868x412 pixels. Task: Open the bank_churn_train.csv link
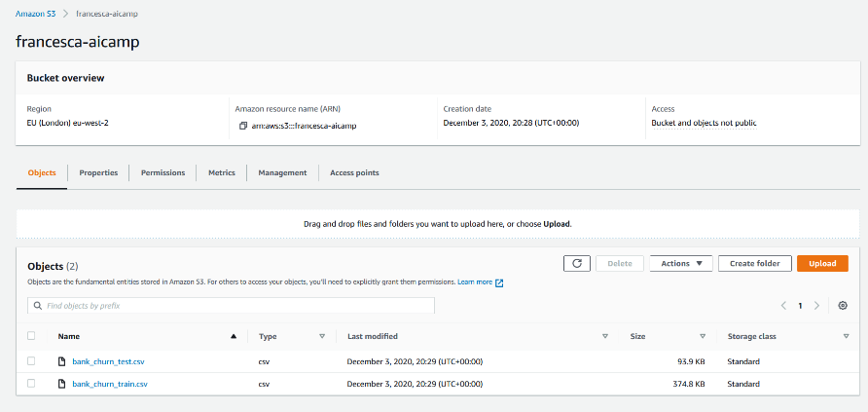click(x=110, y=384)
